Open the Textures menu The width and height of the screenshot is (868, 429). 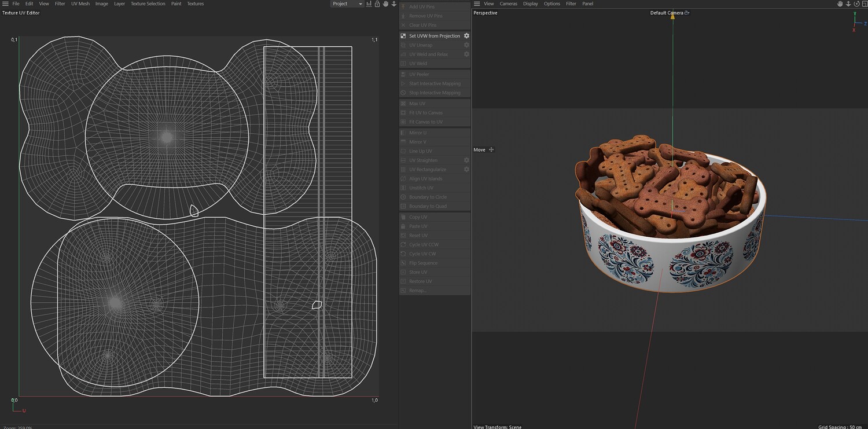195,3
